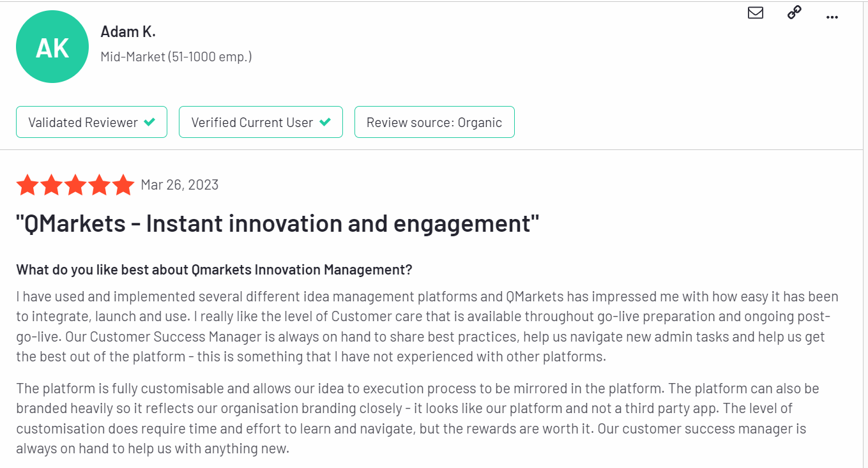The width and height of the screenshot is (868, 468).
Task: Click the green AK avatar circle
Action: point(52,47)
